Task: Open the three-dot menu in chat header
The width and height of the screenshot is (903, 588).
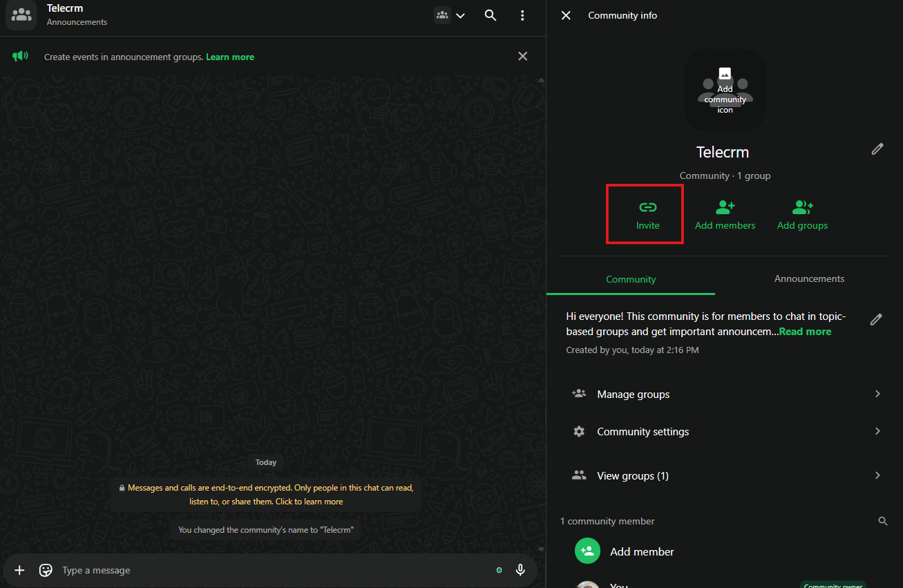Action: point(522,15)
